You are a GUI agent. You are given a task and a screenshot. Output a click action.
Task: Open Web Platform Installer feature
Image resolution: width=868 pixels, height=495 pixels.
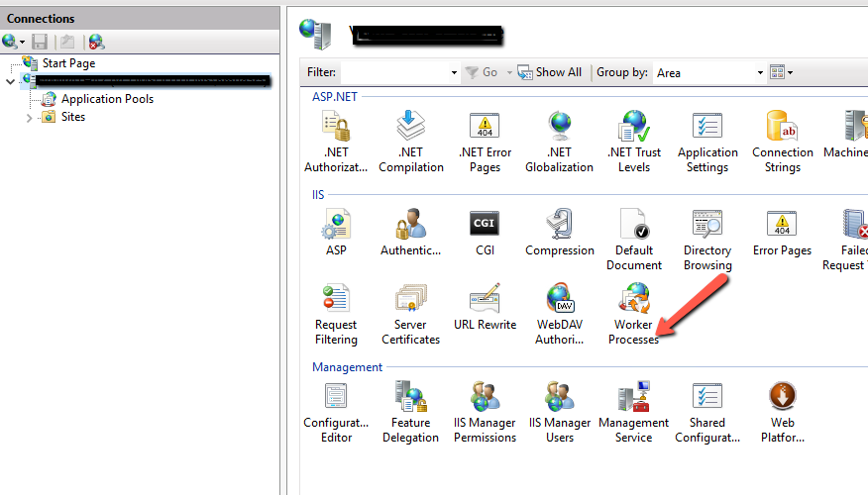coord(782,412)
